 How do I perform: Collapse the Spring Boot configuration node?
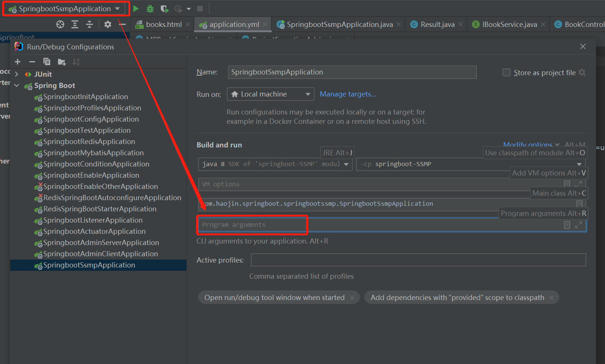16,85
